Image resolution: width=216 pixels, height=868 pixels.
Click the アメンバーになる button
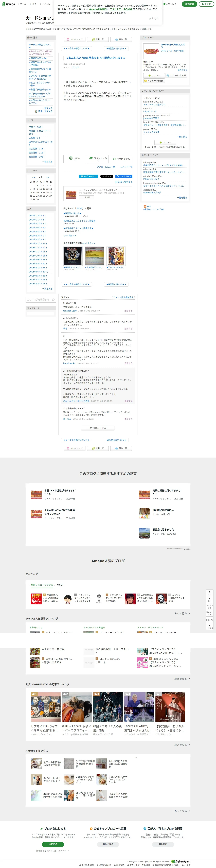176,76
